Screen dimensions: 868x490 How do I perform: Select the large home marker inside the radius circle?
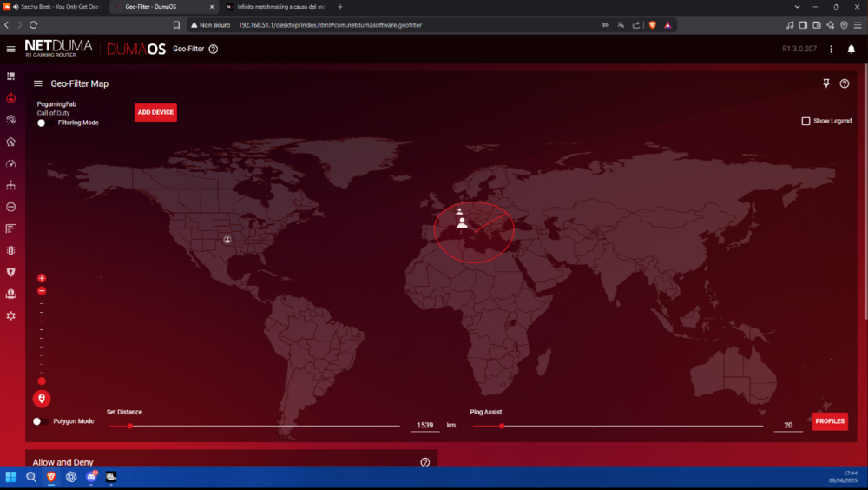[x=462, y=222]
